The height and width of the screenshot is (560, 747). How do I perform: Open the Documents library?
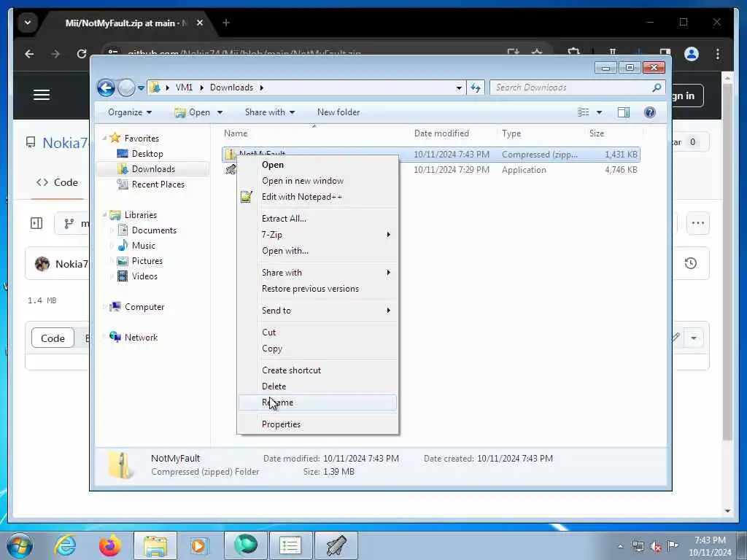click(x=154, y=230)
